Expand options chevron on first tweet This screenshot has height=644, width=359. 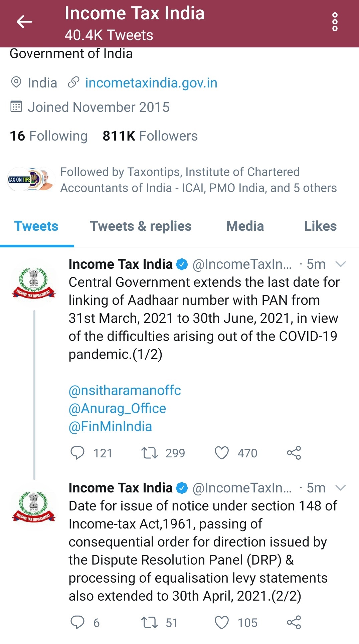(x=340, y=264)
